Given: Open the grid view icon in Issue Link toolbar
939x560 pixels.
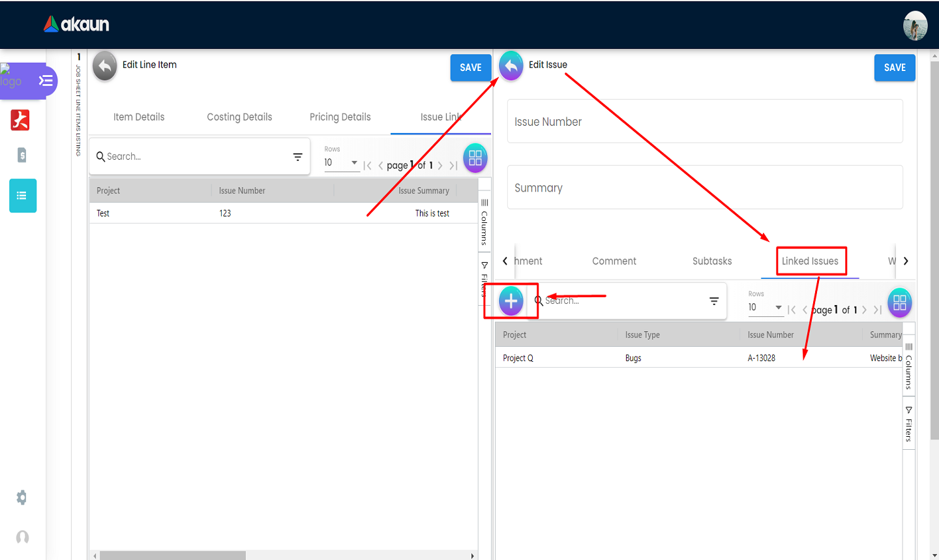Looking at the screenshot, I should click(x=475, y=158).
